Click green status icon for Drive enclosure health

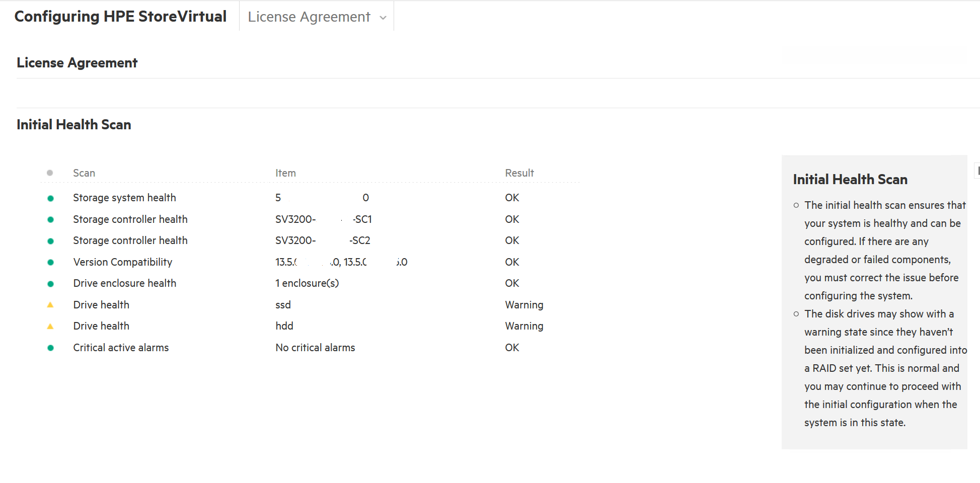[x=50, y=284]
